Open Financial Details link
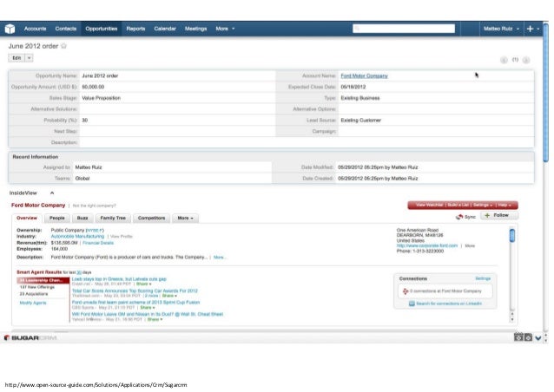The width and height of the screenshot is (554, 392). tap(98, 243)
